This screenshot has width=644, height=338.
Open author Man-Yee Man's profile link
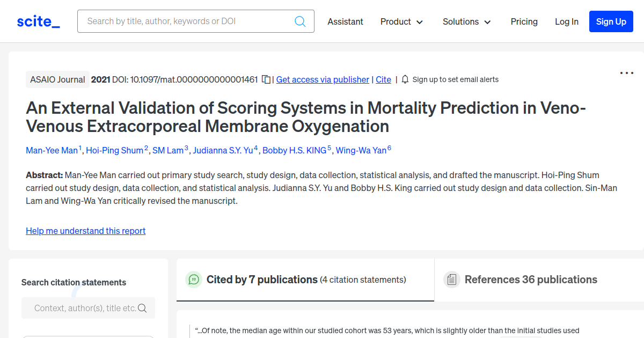pos(52,150)
